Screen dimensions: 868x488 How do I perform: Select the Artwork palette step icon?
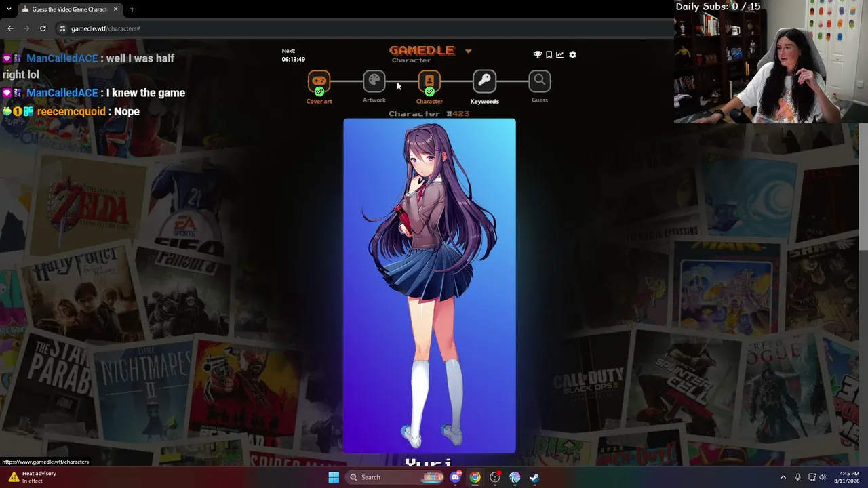374,81
